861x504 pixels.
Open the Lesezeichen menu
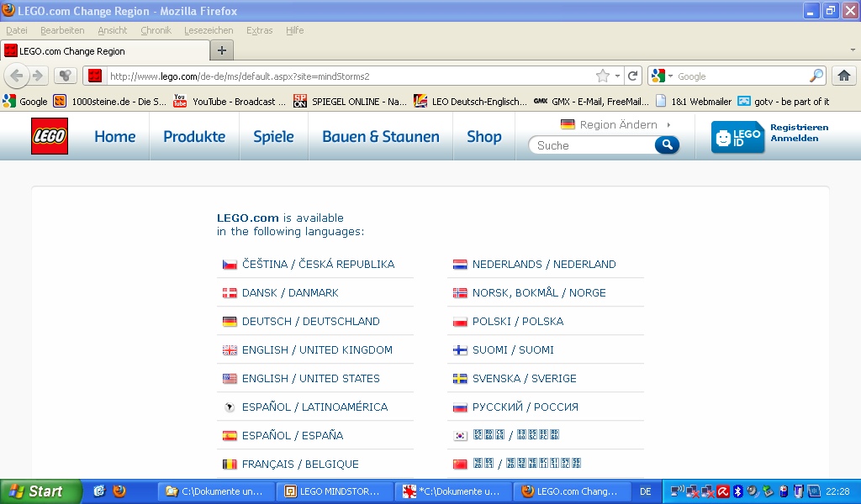[209, 30]
